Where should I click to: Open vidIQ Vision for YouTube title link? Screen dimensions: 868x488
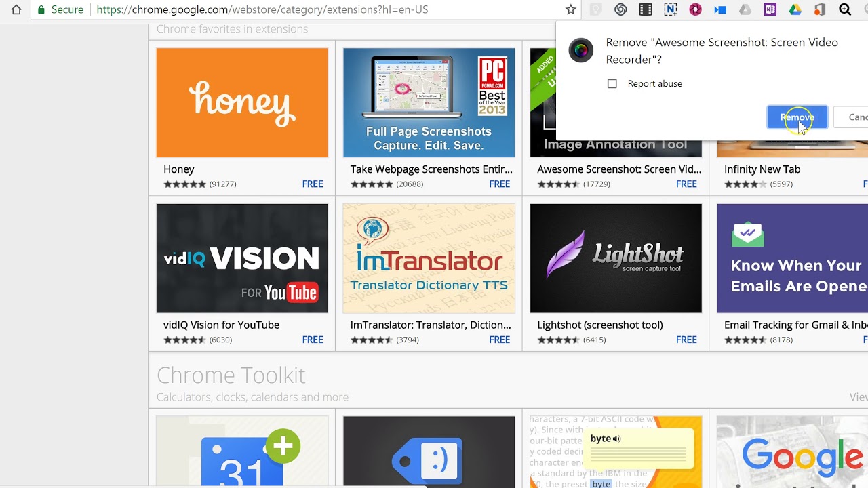pyautogui.click(x=221, y=325)
